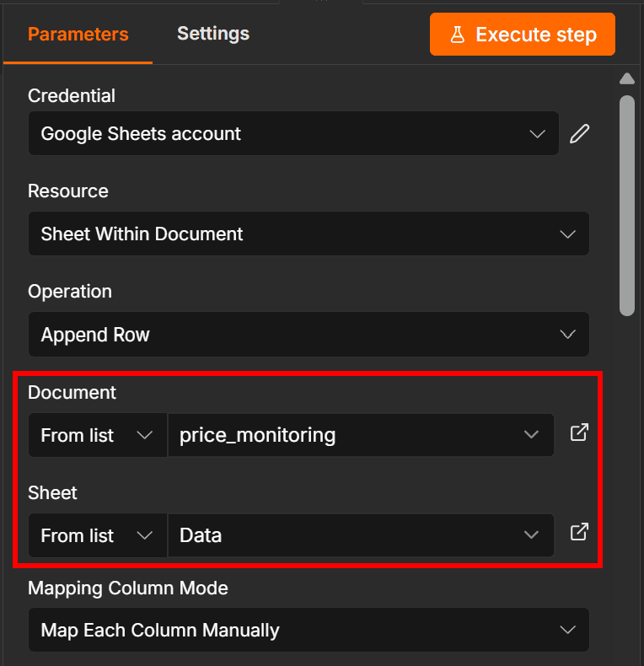This screenshot has width=644, height=666.
Task: Expand the Resource dropdown
Action: [x=309, y=234]
